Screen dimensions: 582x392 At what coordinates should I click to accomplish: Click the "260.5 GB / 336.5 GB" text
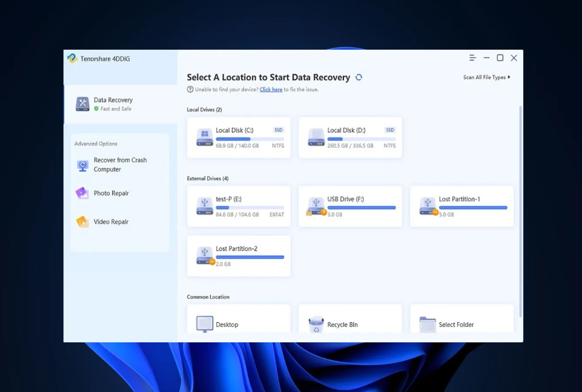click(x=350, y=146)
